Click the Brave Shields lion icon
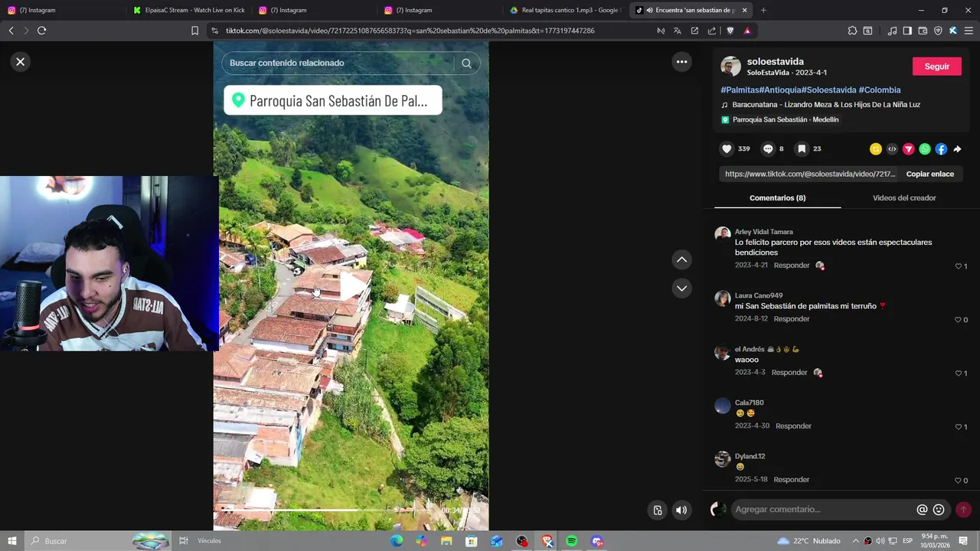Viewport: 980px width, 551px height. pos(730,31)
